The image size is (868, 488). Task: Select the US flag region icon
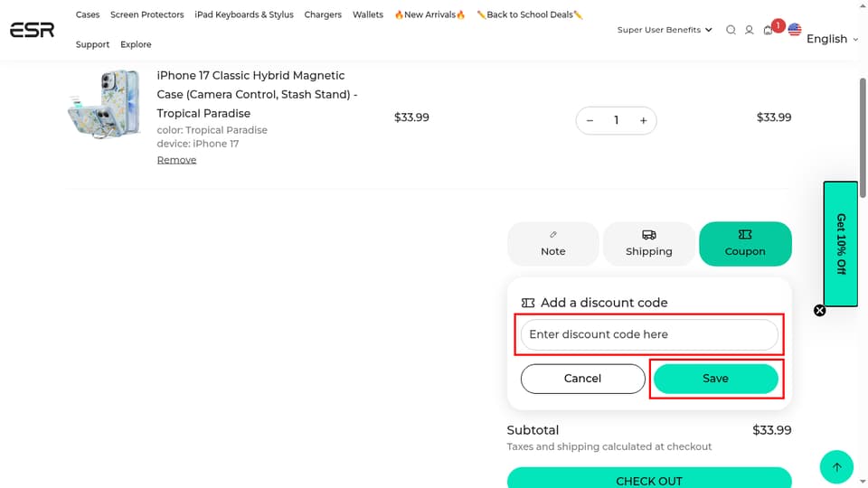click(x=795, y=29)
